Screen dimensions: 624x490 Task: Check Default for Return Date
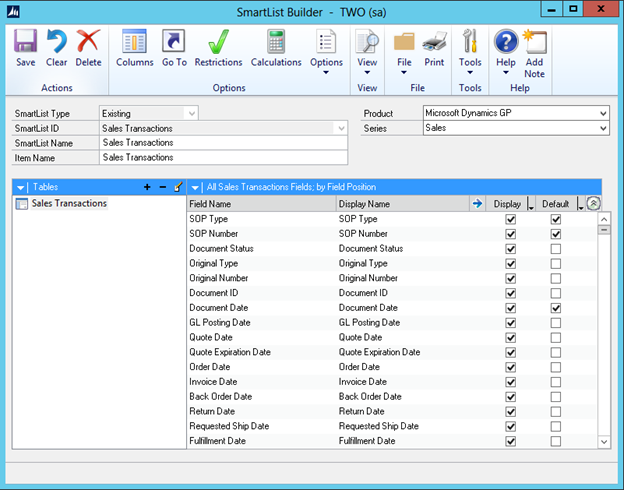pyautogui.click(x=556, y=412)
